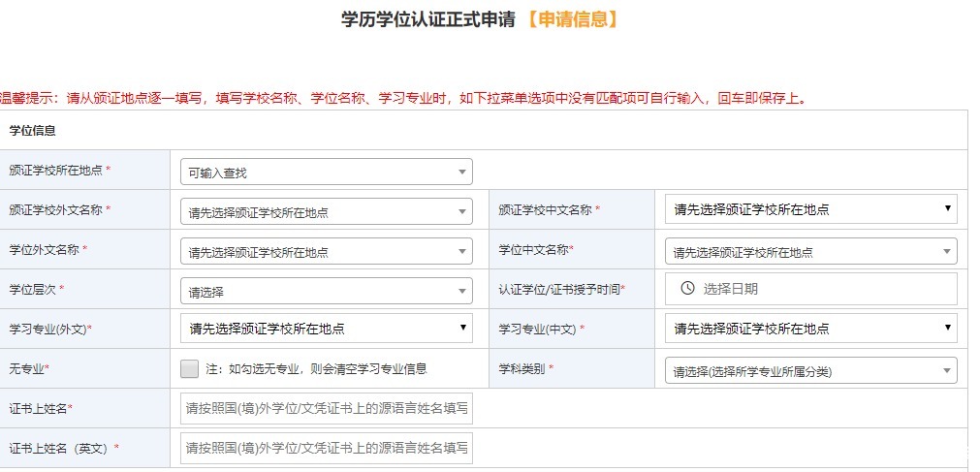Screen dimensions: 980x472
Task: Open the 学习专业(外文) dropdown
Action: point(327,329)
